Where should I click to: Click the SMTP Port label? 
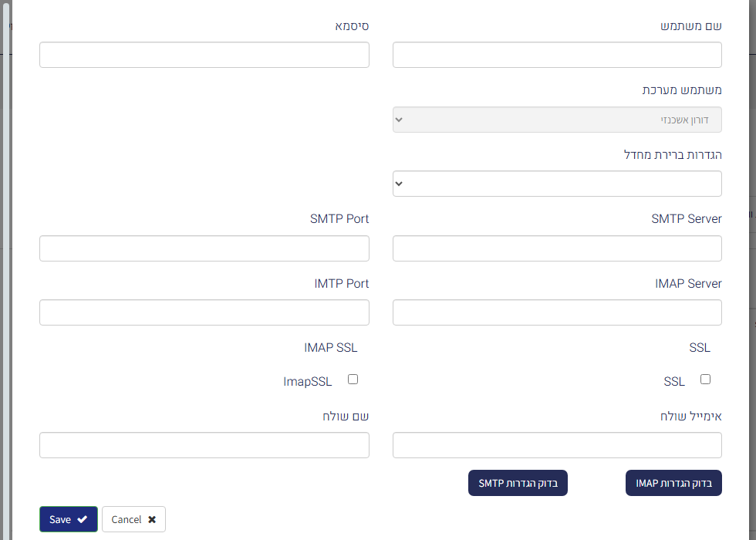[x=339, y=219]
